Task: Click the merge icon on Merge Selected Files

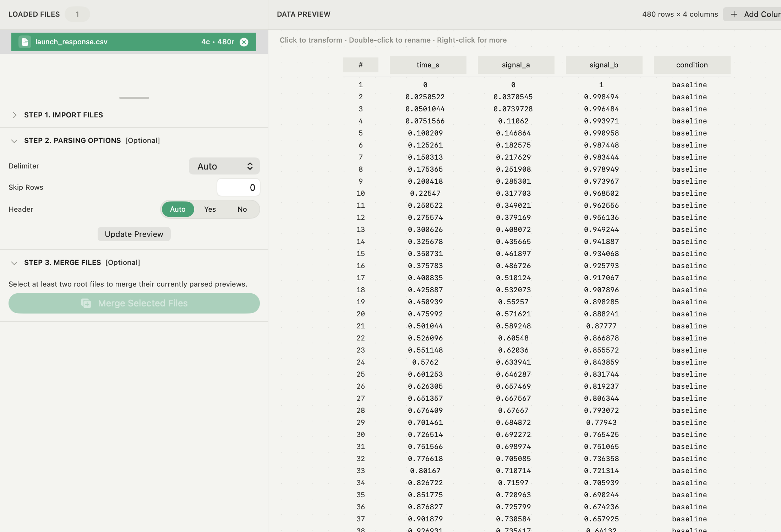Action: pos(86,303)
